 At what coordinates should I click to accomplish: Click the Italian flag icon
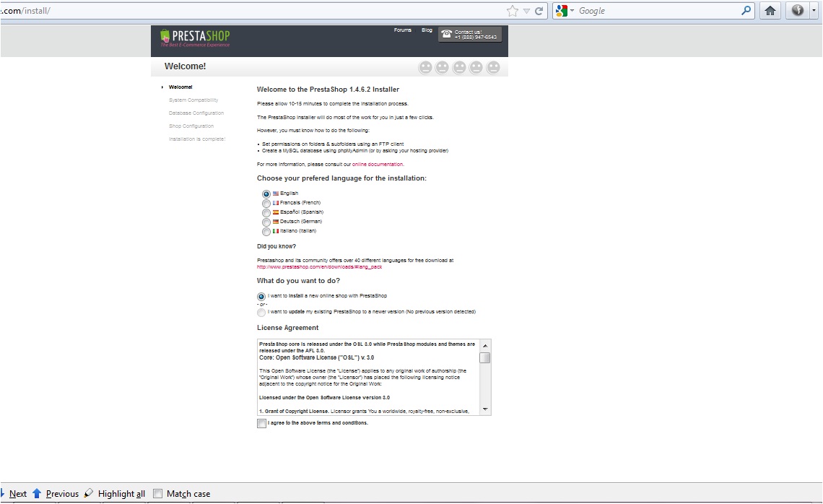(276, 231)
